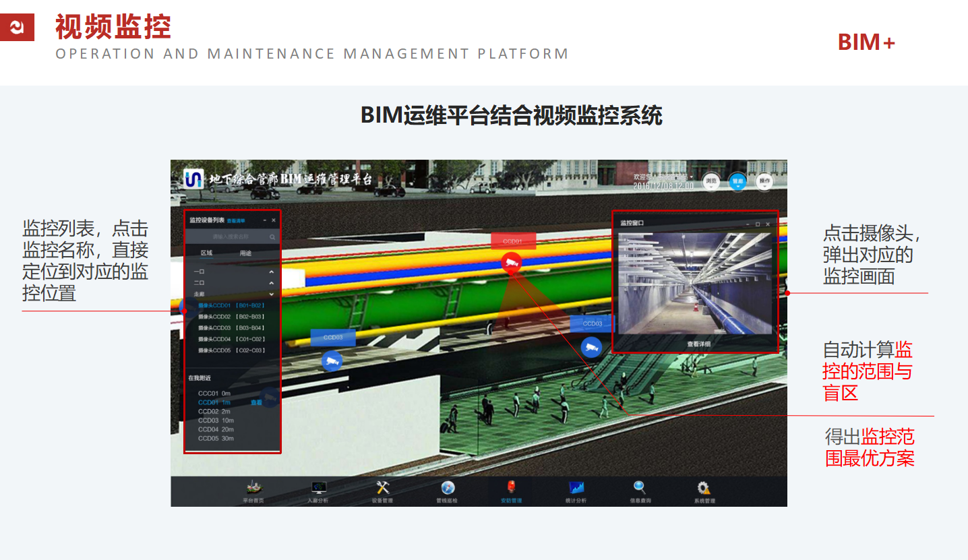The width and height of the screenshot is (968, 560).
Task: Select 摄像头CCD03 【B03-B04】 in the list
Action: tap(231, 328)
